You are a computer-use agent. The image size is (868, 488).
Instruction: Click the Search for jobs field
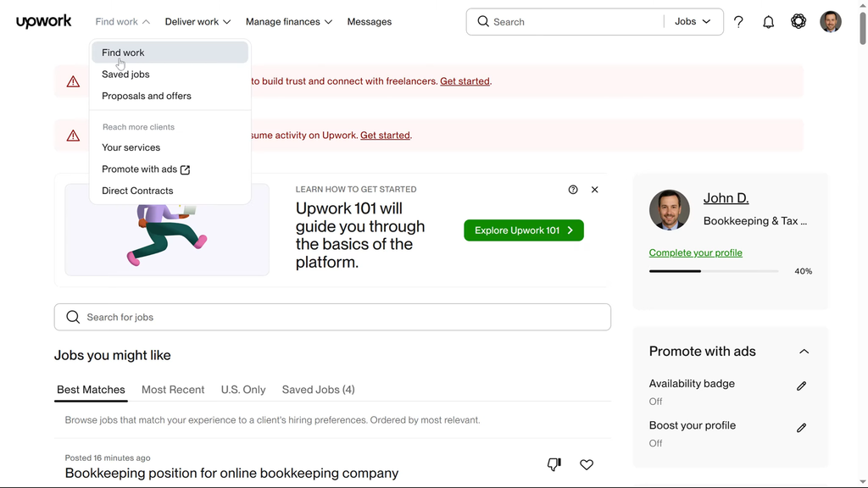click(x=332, y=317)
